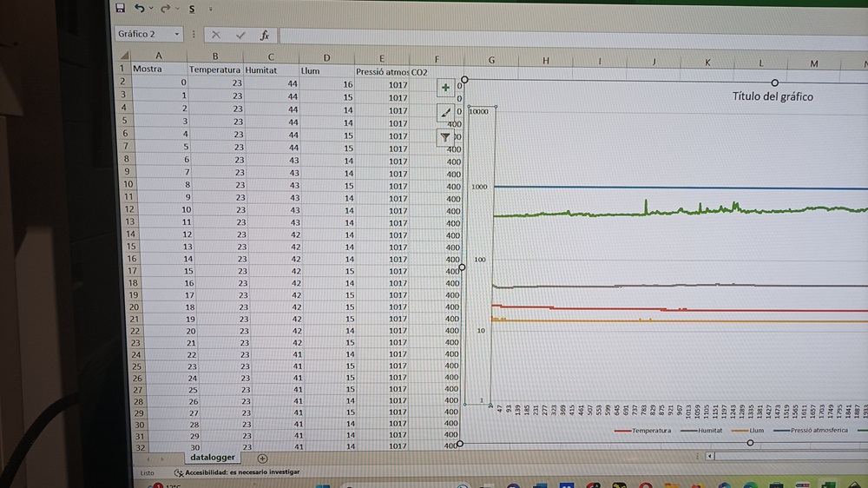Open the Chart Elements plus button
Image resolution: width=868 pixels, height=488 pixels.
(x=445, y=88)
